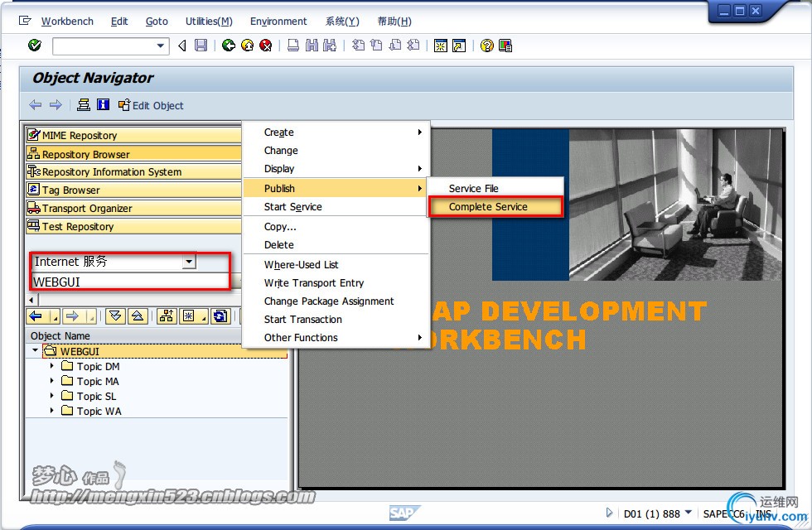Screen dimensions: 812x530
Task: Click the Refresh Object List icon
Action: (x=220, y=316)
